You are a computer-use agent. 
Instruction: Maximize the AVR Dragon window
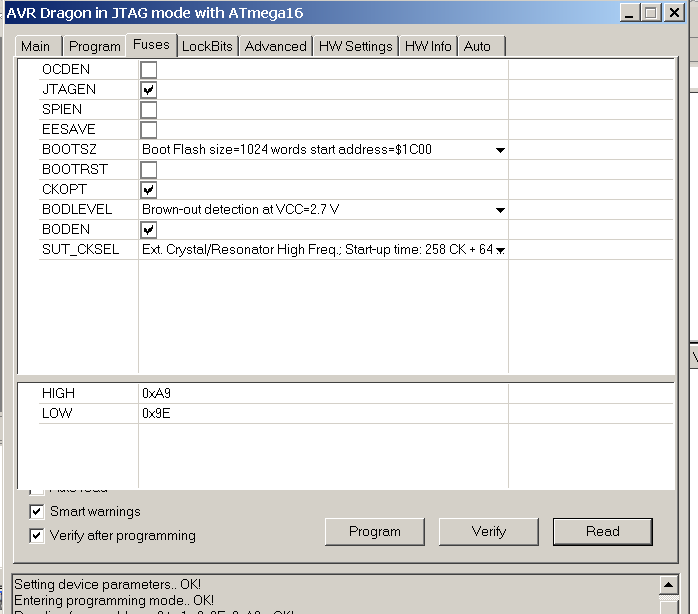click(651, 13)
